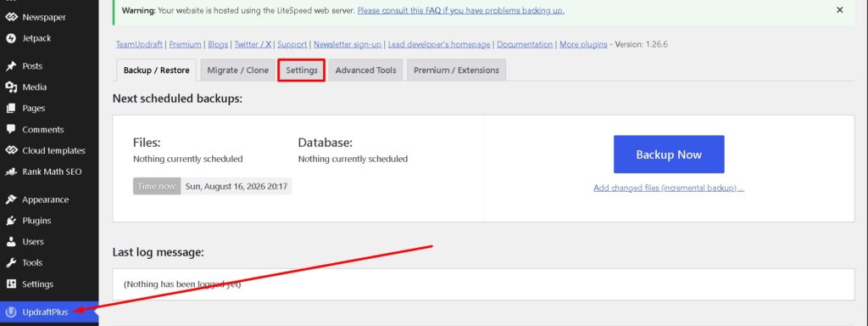868x326 pixels.
Task: Click the Rank Math SEO icon
Action: [x=10, y=171]
